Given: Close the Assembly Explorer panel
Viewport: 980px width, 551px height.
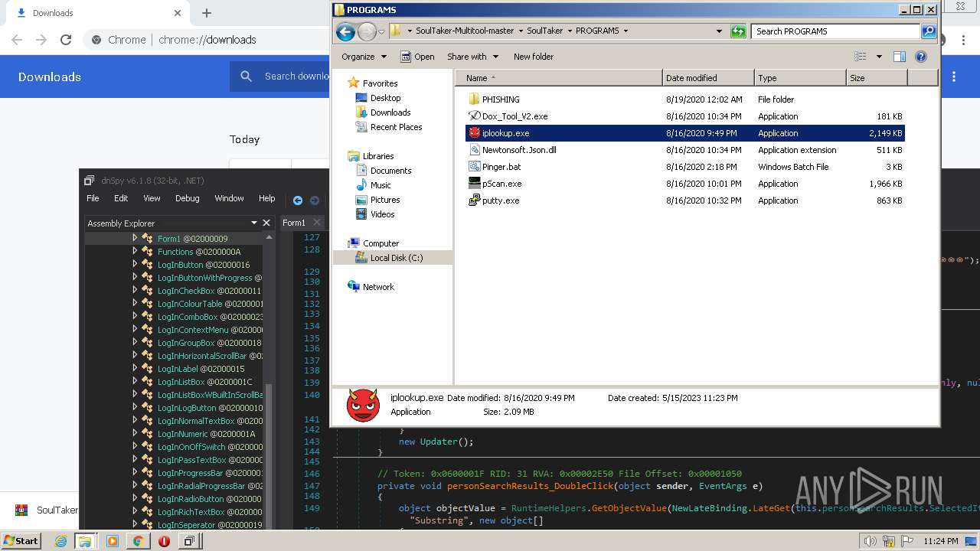Looking at the screenshot, I should [266, 223].
